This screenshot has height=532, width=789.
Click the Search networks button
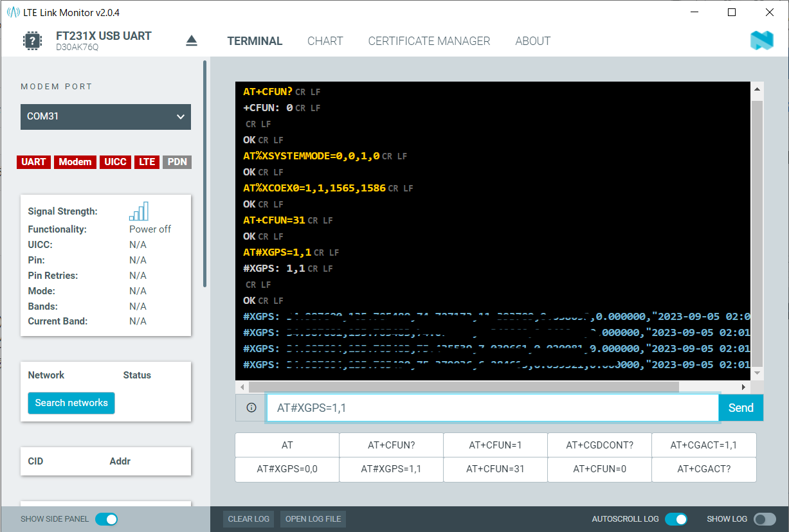pos(71,403)
